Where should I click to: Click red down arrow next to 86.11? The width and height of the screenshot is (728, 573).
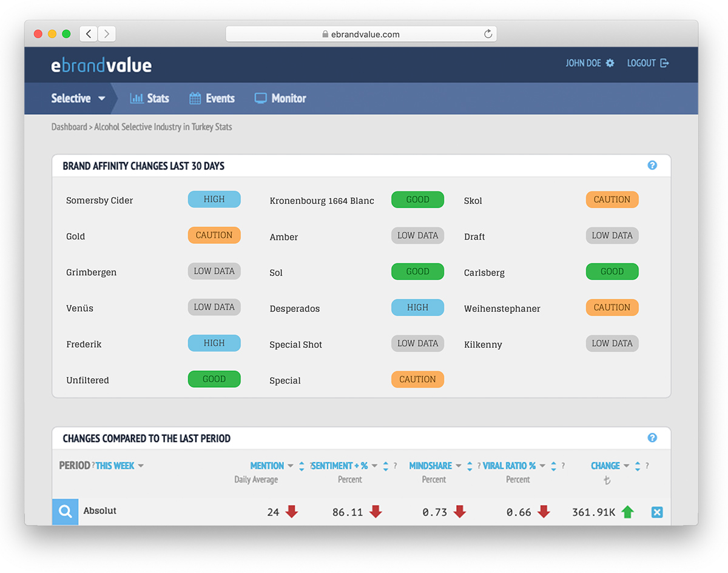[x=376, y=512]
